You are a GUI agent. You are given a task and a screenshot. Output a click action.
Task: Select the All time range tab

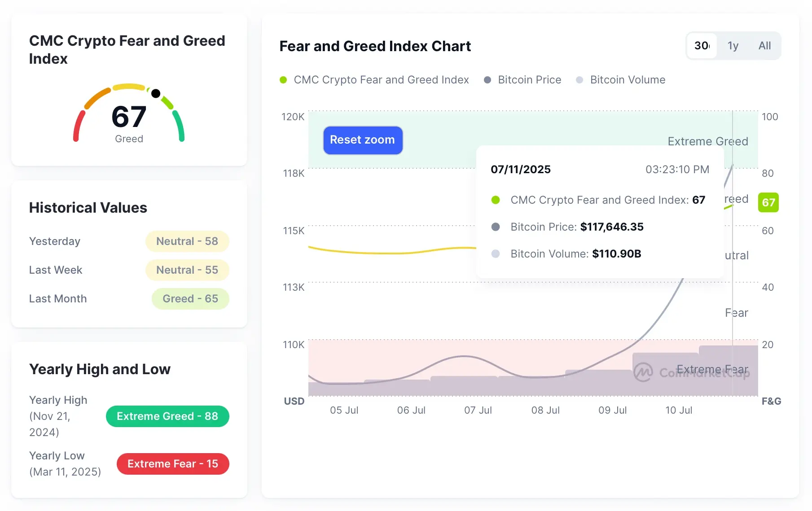(x=764, y=46)
